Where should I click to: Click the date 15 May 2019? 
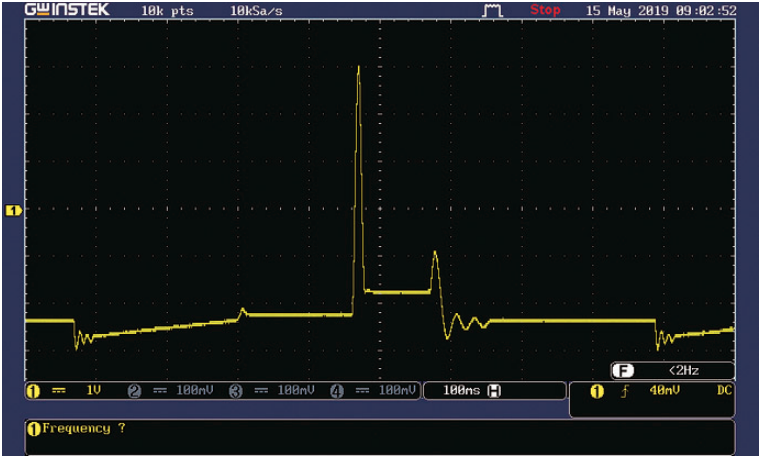pyautogui.click(x=627, y=11)
